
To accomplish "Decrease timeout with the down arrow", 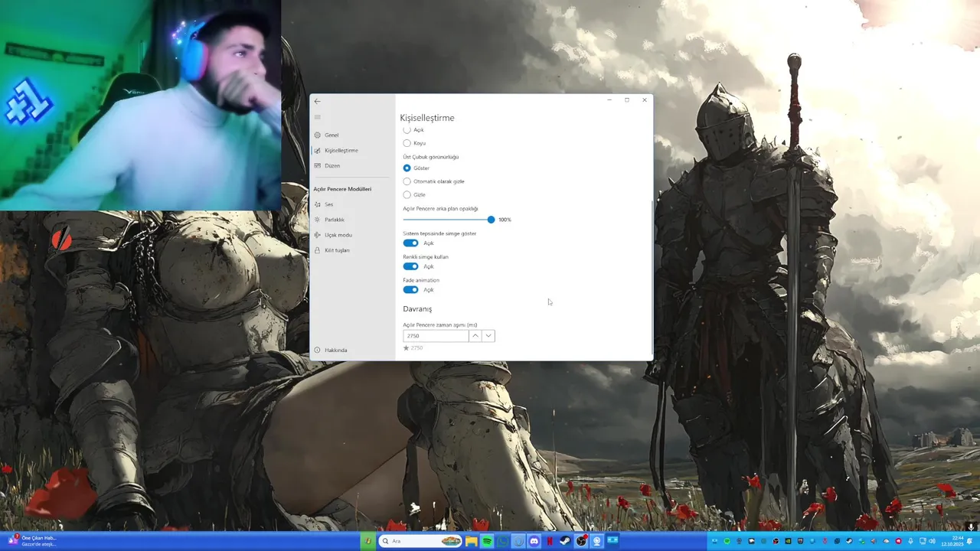I will (x=488, y=336).
